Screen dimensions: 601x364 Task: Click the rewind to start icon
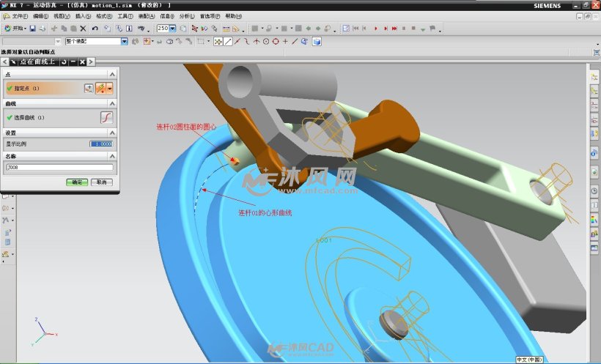356,29
